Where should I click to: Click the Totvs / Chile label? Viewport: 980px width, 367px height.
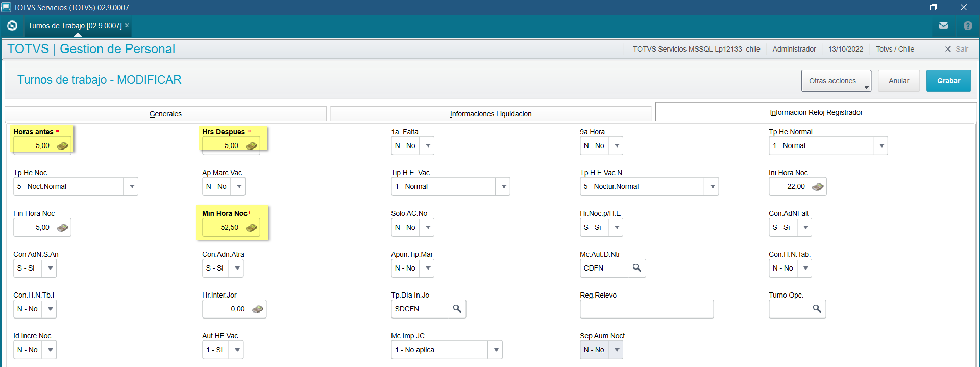pyautogui.click(x=895, y=49)
